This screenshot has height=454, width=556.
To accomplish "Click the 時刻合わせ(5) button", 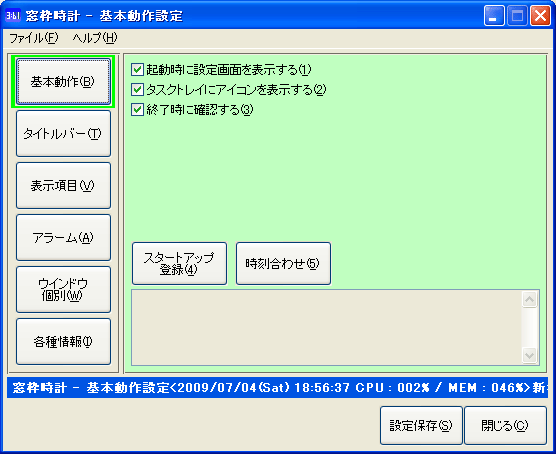I will [283, 264].
